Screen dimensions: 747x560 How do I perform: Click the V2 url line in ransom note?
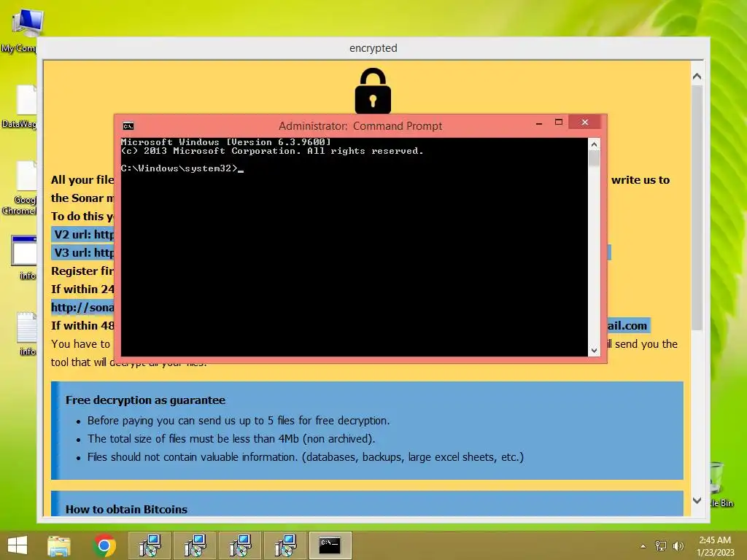click(x=83, y=234)
